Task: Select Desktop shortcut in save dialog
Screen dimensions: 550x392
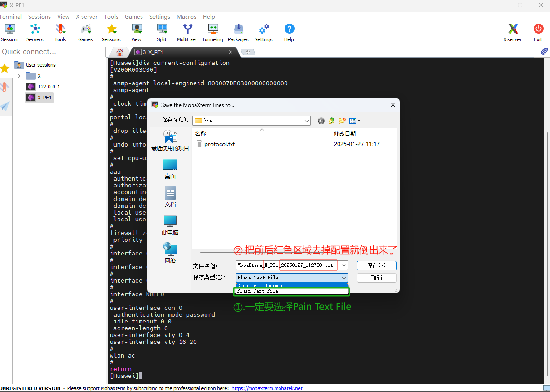Action: tap(170, 169)
